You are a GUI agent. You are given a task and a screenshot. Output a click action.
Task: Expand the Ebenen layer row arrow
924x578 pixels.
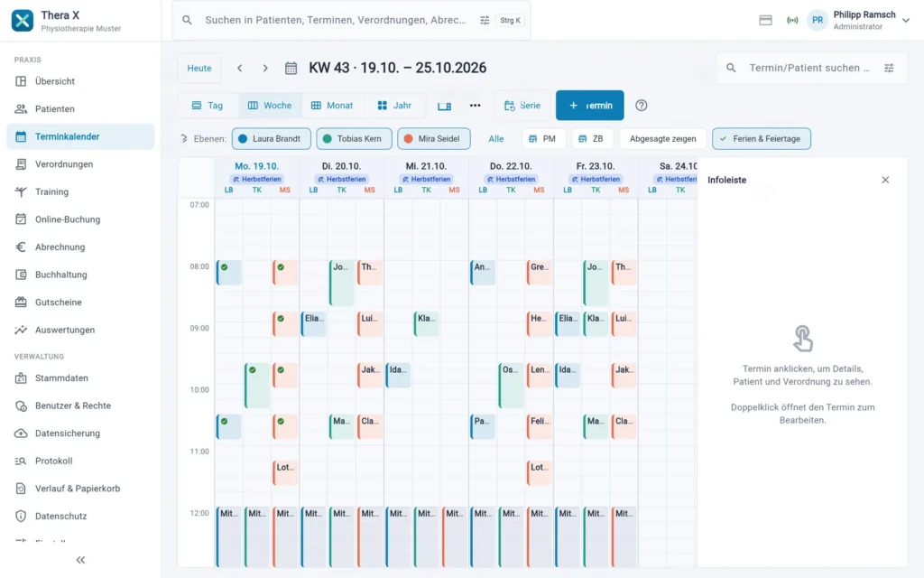(184, 138)
